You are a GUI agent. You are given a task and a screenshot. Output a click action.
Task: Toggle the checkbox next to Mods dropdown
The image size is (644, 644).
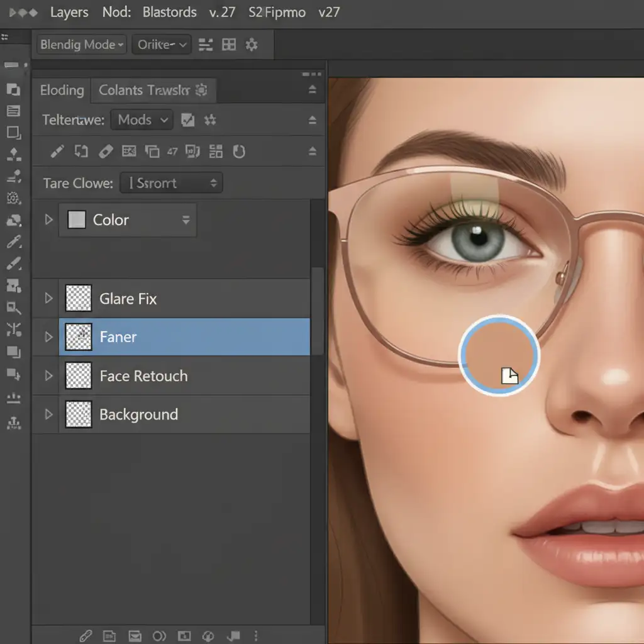click(187, 120)
